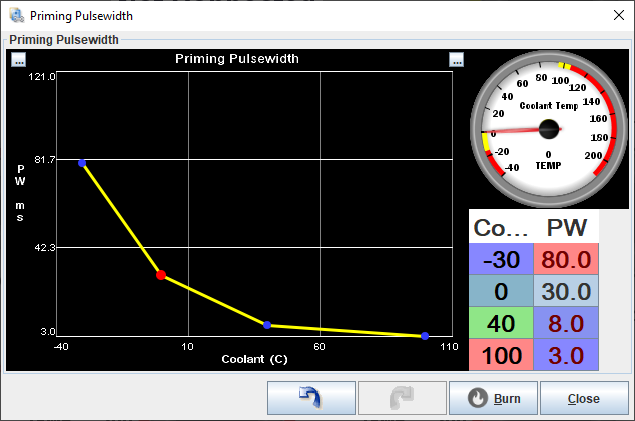Click the Priming Pulsewidth window title icon
Screen dimensions: 635x421
coord(17,15)
